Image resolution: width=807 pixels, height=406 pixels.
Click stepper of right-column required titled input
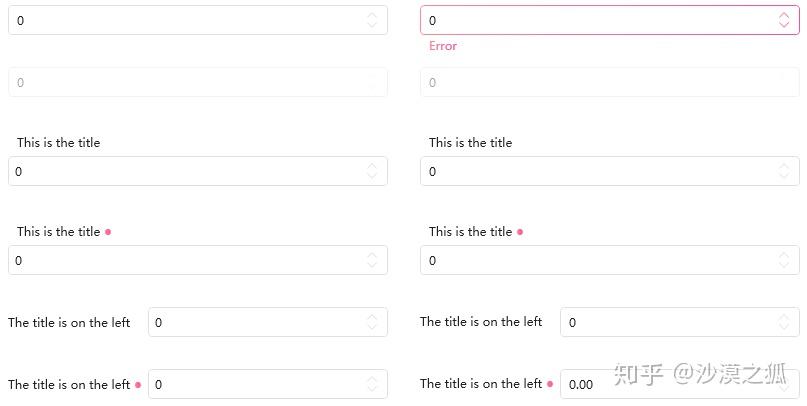(784, 260)
